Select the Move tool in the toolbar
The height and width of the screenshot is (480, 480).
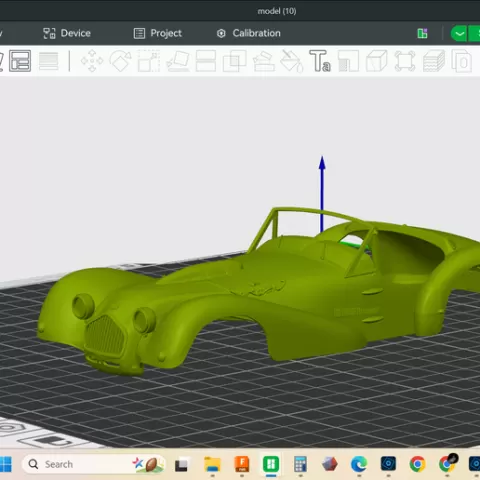(92, 61)
